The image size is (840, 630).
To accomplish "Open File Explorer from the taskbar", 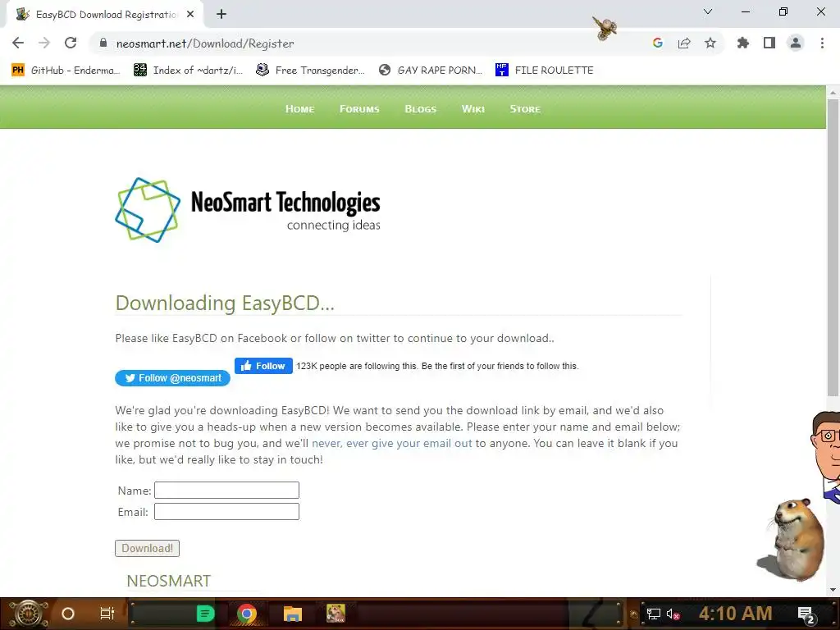I will (293, 614).
